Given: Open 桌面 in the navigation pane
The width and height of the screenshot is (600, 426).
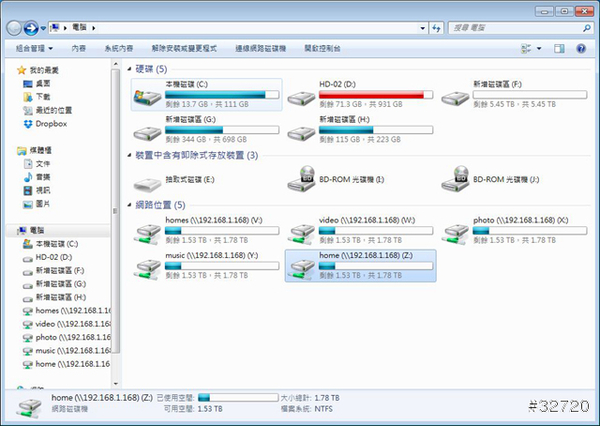Looking at the screenshot, I should click(x=37, y=83).
